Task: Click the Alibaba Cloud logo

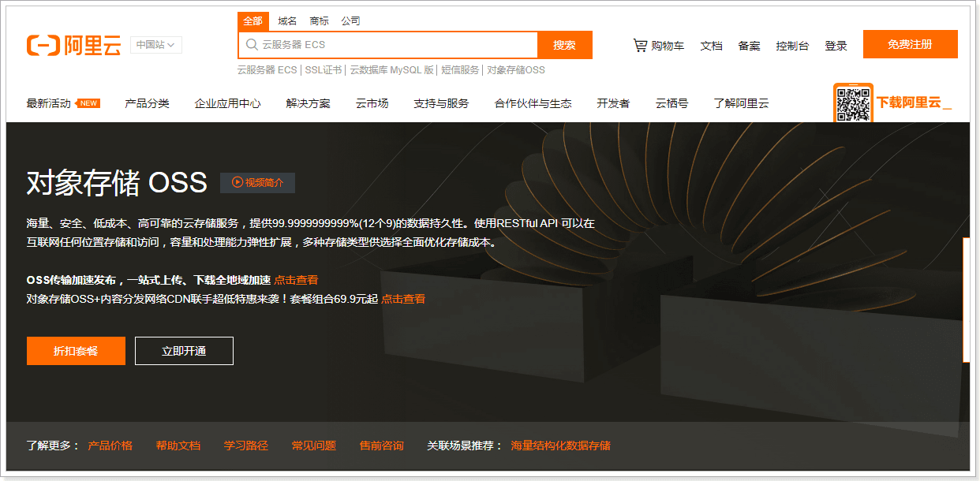Action: [x=73, y=46]
